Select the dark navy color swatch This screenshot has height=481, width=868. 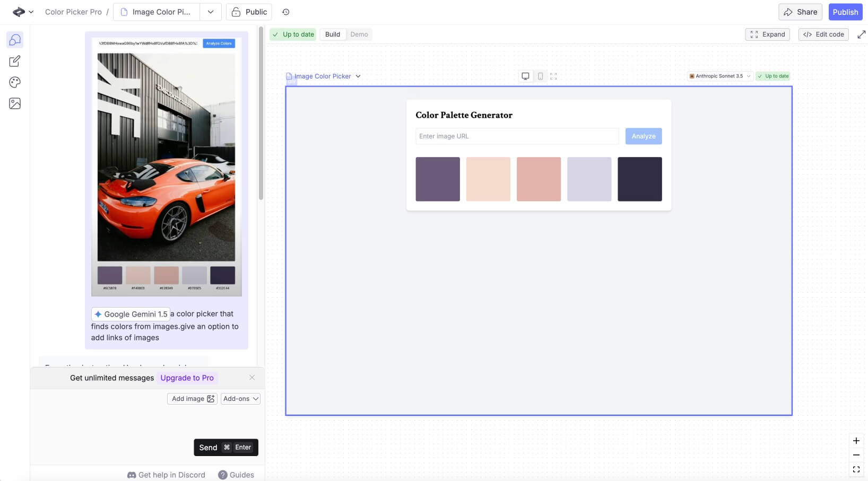[639, 179]
